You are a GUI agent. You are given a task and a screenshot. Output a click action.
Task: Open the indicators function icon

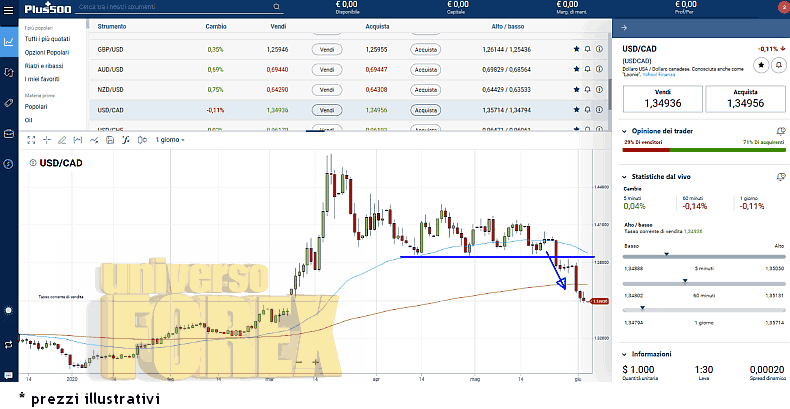click(x=126, y=139)
